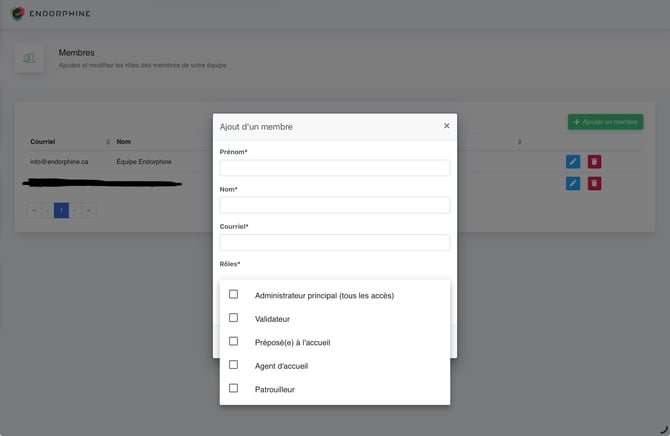Go to pagination page 1
Image resolution: width=670 pixels, height=436 pixels.
[61, 210]
